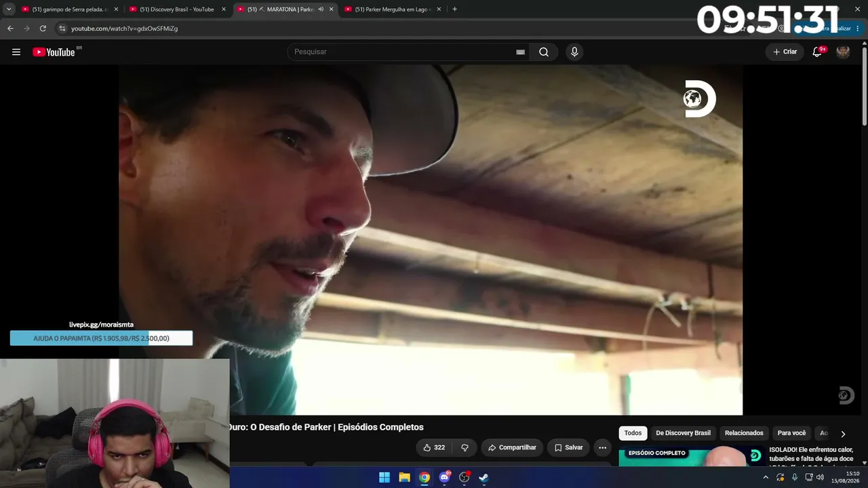Open the account avatar menu

843,52
